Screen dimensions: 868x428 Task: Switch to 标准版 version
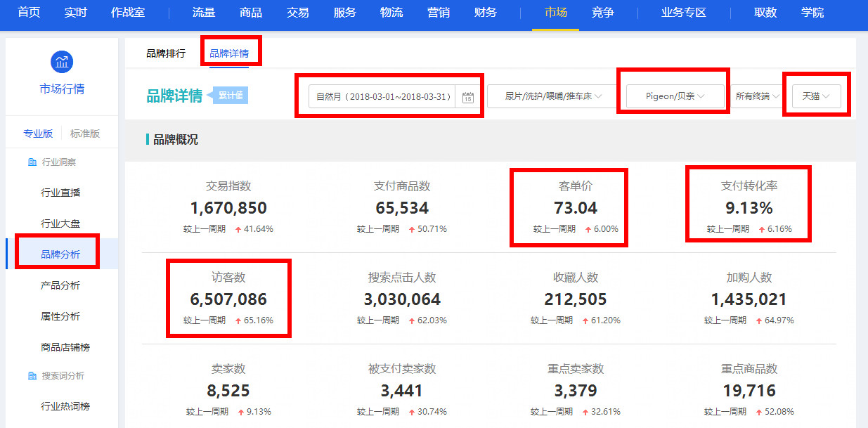(85, 134)
